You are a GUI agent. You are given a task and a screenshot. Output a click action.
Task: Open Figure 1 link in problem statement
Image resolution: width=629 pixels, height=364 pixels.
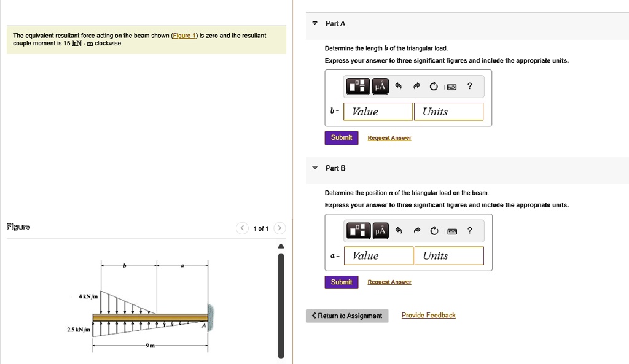[184, 35]
